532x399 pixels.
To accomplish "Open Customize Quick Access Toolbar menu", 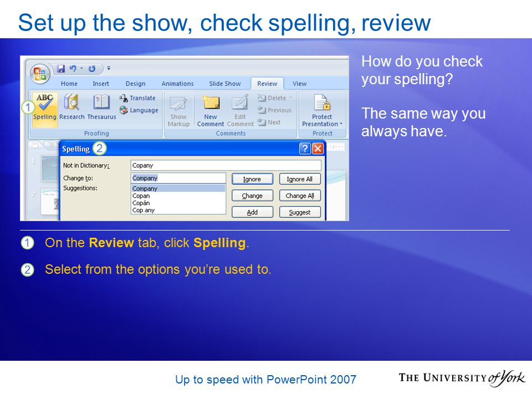I will click(109, 68).
